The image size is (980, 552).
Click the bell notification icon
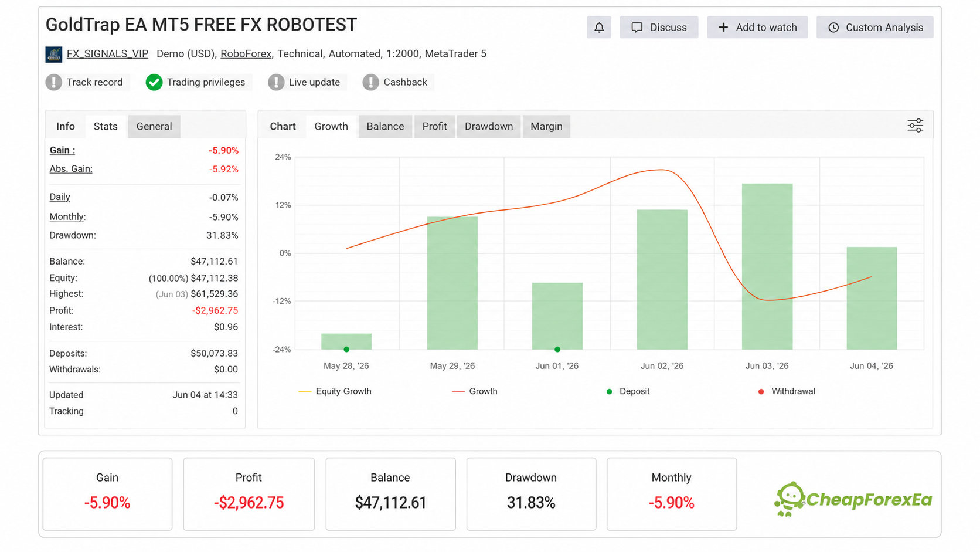pos(599,28)
